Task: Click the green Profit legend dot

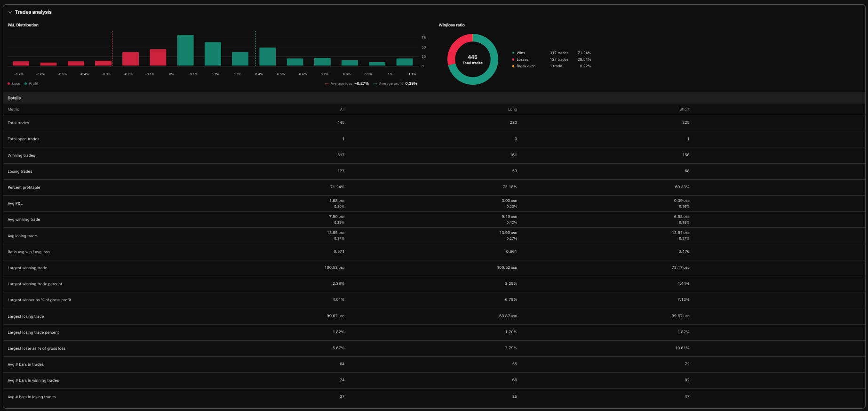Action: (x=25, y=84)
